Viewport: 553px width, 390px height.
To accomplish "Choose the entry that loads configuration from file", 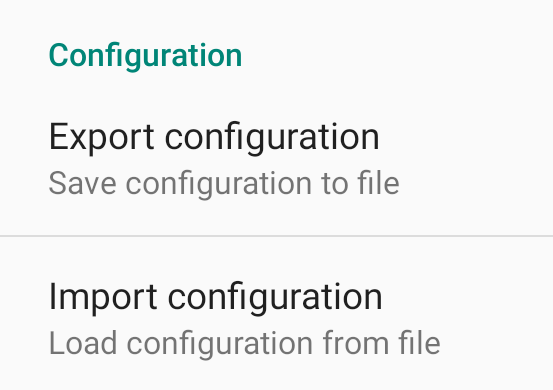I will coord(276,313).
